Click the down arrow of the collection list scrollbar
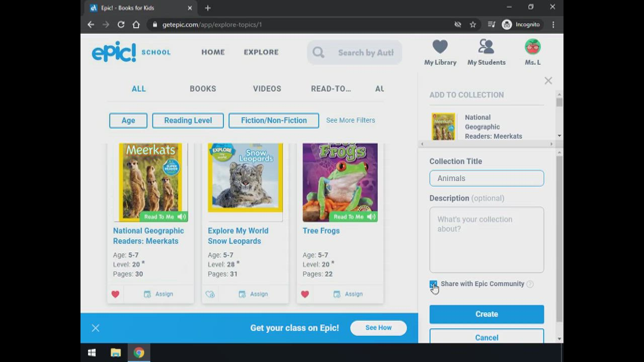The image size is (644, 362). [x=559, y=136]
